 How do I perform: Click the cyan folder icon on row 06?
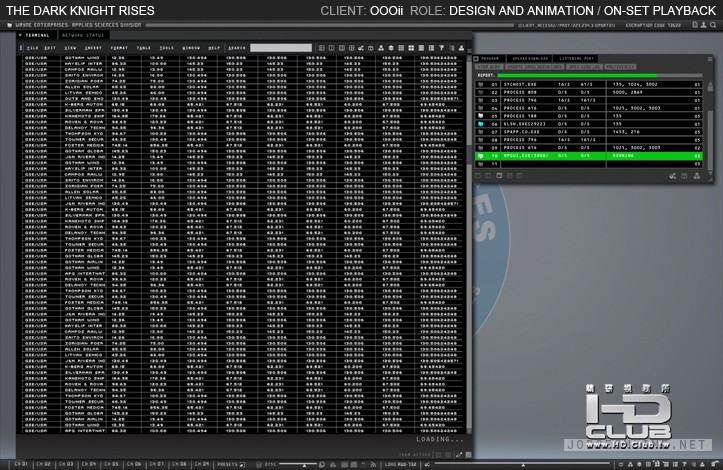click(x=481, y=124)
